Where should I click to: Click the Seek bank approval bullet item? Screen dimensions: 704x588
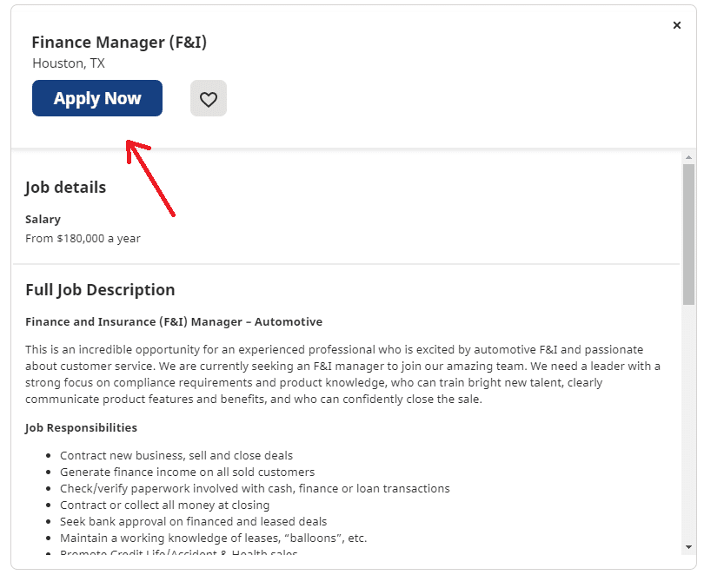(x=194, y=521)
